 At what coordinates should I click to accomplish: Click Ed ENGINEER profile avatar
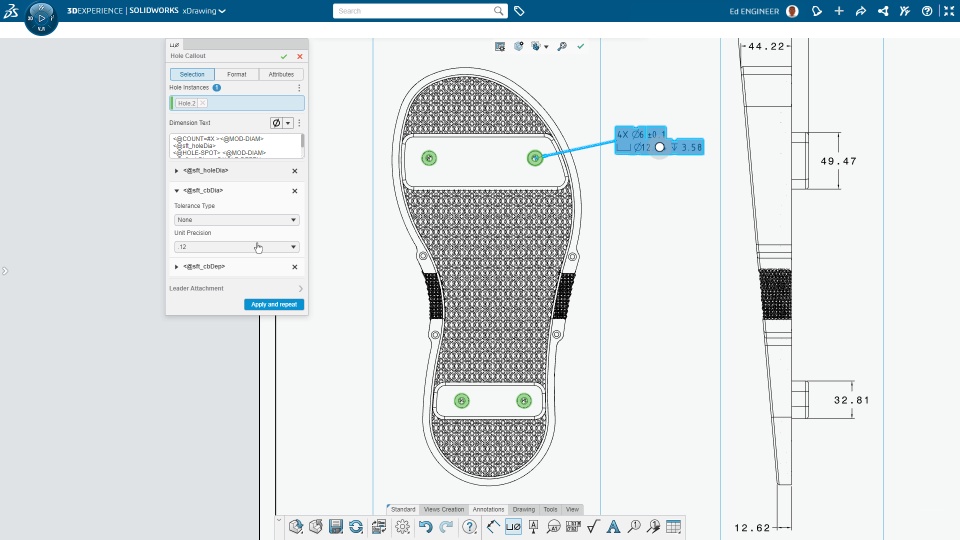(792, 11)
